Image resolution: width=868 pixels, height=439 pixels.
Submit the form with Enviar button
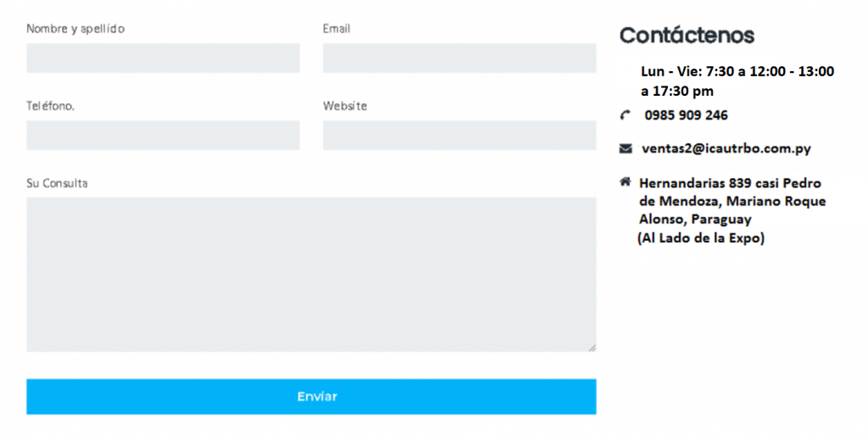click(311, 397)
